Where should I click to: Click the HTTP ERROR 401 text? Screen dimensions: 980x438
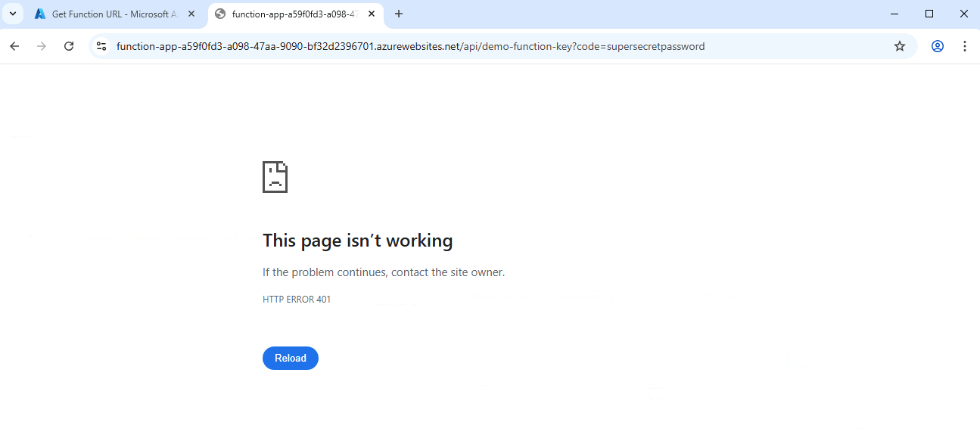tap(297, 300)
